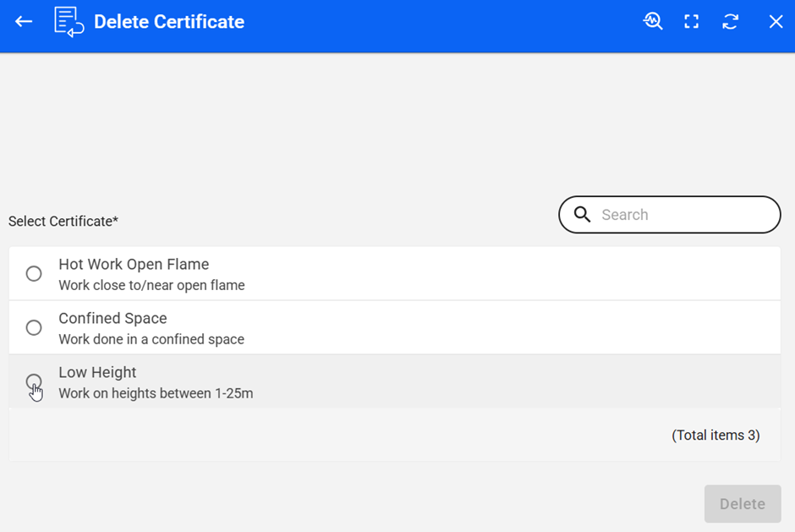795x532 pixels.
Task: Open the diagnostics magnifier pulse icon
Action: click(x=652, y=22)
